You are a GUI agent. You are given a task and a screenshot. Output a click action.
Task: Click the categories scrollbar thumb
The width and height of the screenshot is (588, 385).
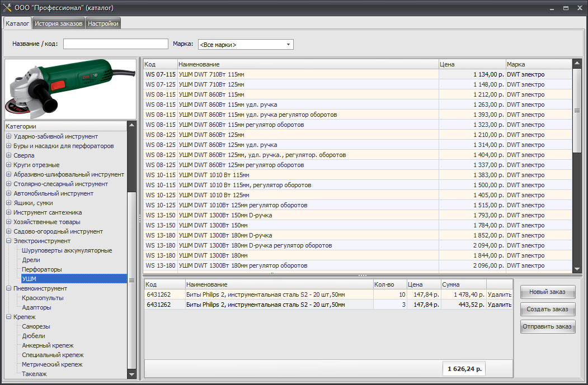(x=131, y=280)
